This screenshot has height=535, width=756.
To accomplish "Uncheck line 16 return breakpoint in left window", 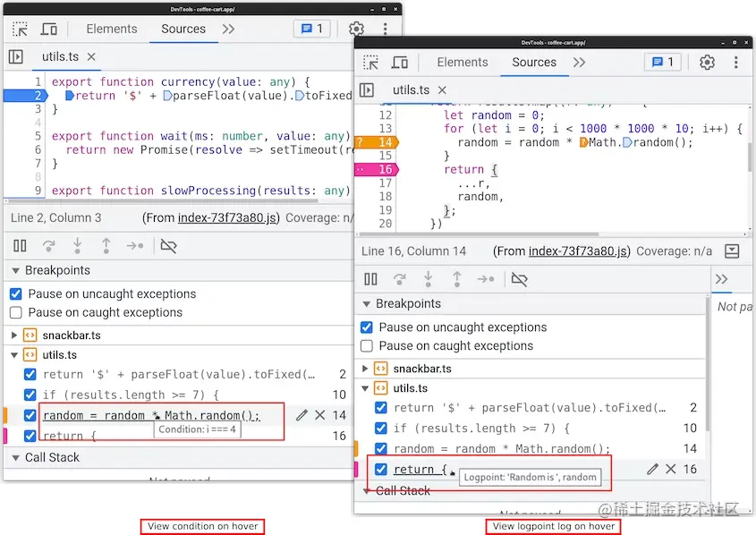I will pos(30,436).
